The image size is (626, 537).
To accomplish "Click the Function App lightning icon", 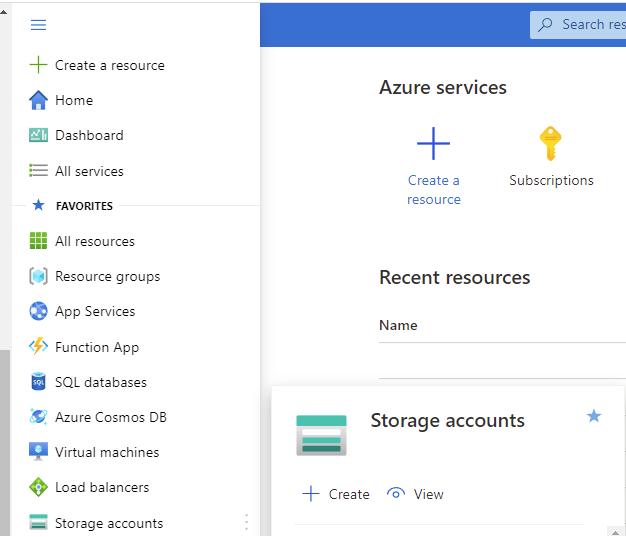I will tap(38, 346).
